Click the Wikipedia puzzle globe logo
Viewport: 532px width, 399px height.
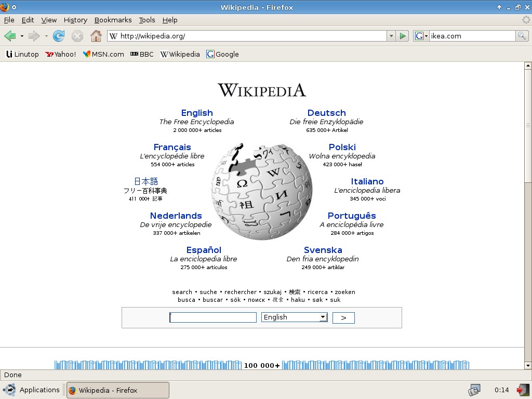(262, 191)
